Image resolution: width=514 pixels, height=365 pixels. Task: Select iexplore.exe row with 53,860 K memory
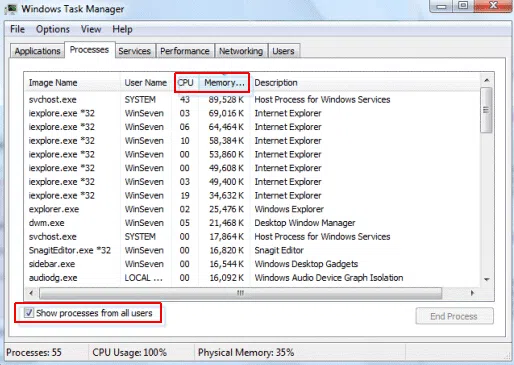click(x=253, y=154)
